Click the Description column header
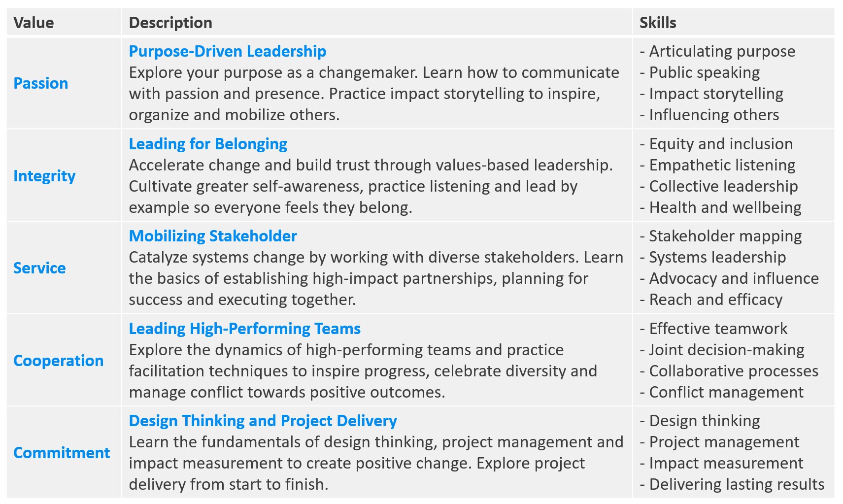The image size is (843, 504). 170,23
